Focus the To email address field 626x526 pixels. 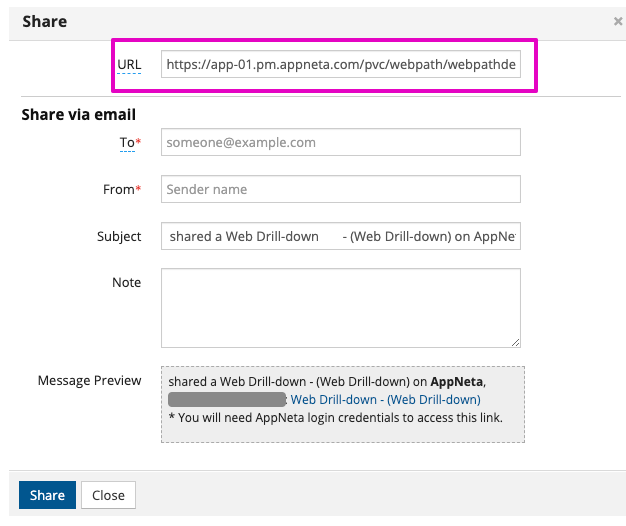coord(341,142)
